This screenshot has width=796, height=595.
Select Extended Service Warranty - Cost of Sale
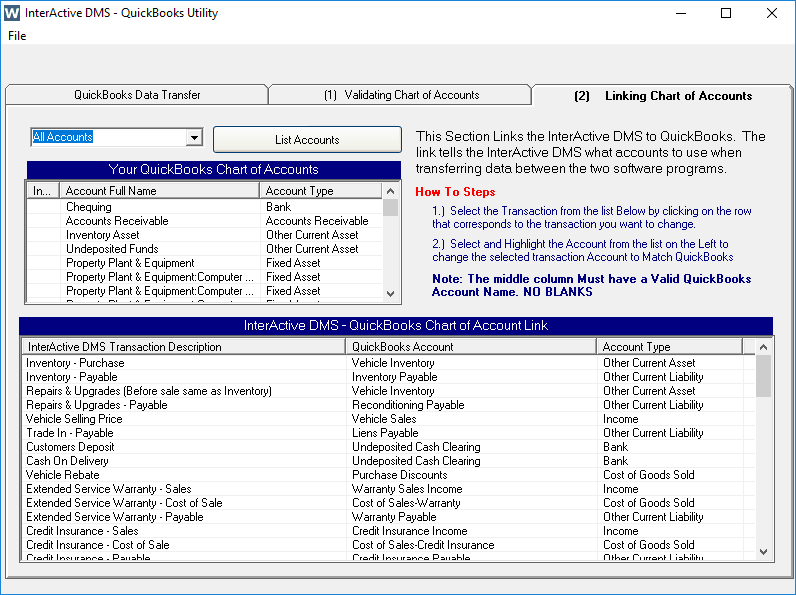388,503
